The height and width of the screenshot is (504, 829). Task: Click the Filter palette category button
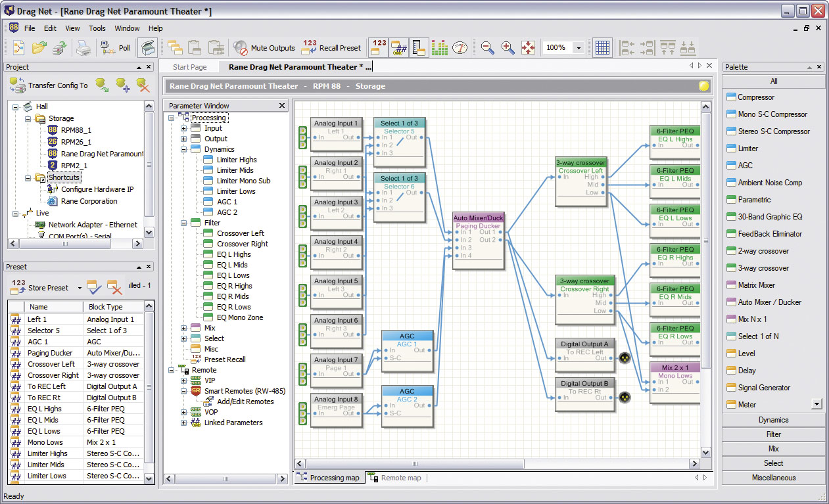pos(773,434)
